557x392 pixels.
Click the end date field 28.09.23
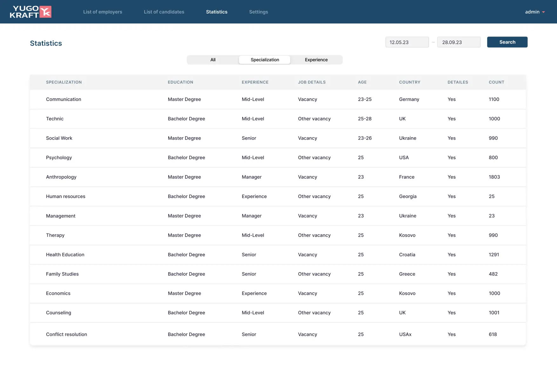point(459,42)
